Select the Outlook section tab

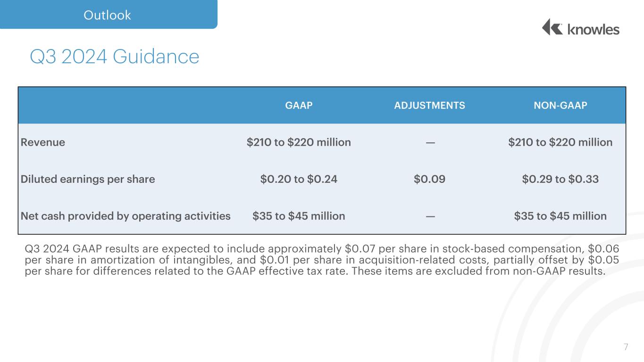pos(107,15)
